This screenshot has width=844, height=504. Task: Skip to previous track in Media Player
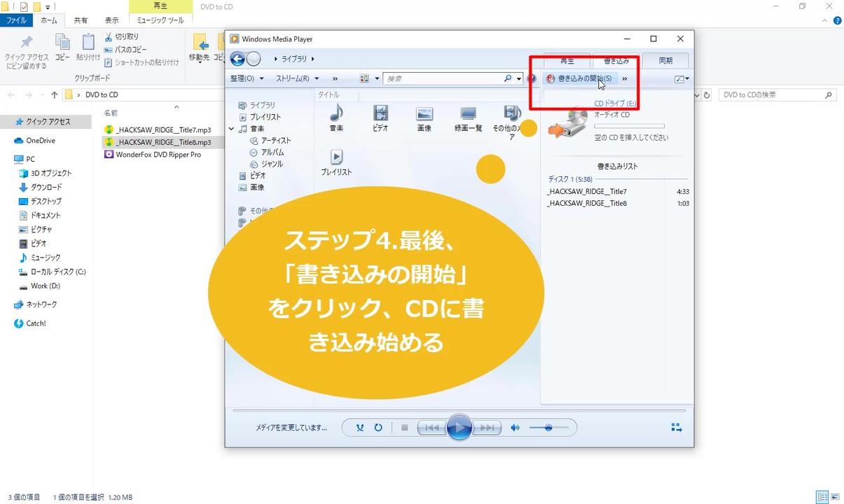[x=432, y=428]
